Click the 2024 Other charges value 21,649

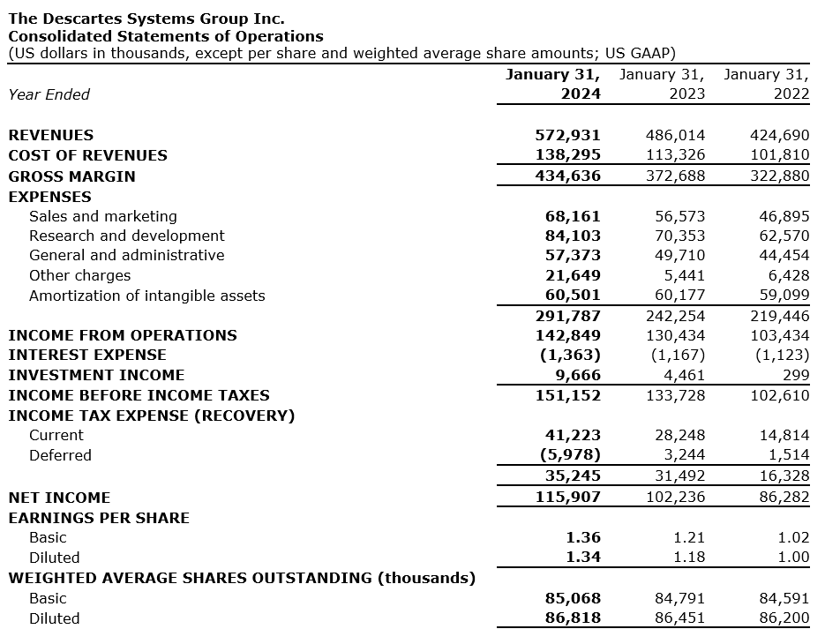click(573, 275)
